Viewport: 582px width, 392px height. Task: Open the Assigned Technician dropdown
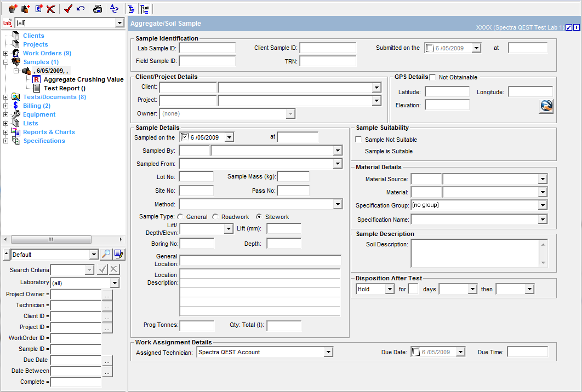[x=328, y=352]
